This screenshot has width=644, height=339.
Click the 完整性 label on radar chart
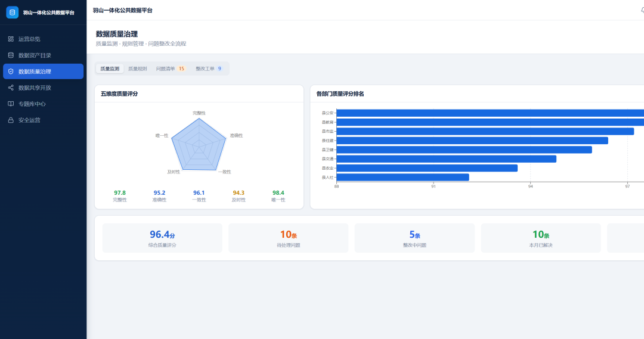pyautogui.click(x=199, y=113)
